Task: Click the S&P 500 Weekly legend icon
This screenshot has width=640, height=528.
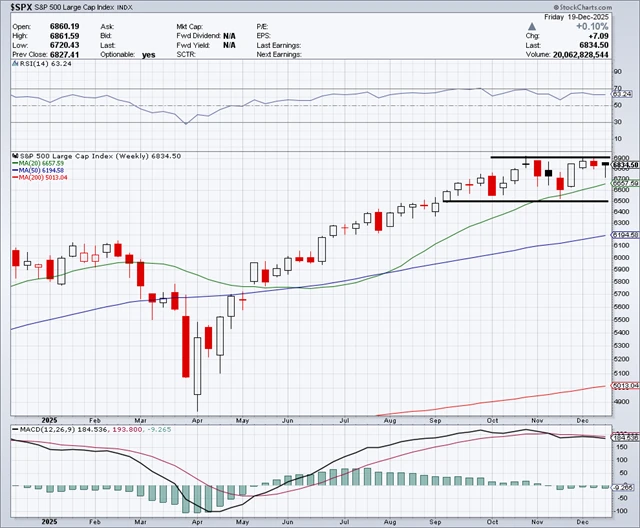Action: coord(15,156)
